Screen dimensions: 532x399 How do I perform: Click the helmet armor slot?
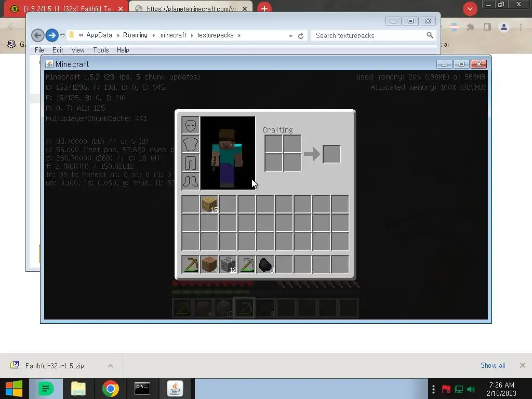click(190, 126)
